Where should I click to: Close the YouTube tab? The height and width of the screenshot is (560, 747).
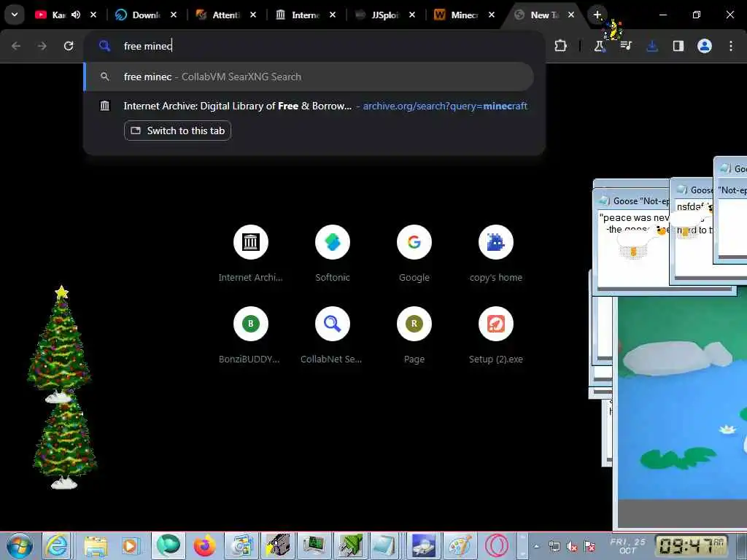pyautogui.click(x=93, y=15)
